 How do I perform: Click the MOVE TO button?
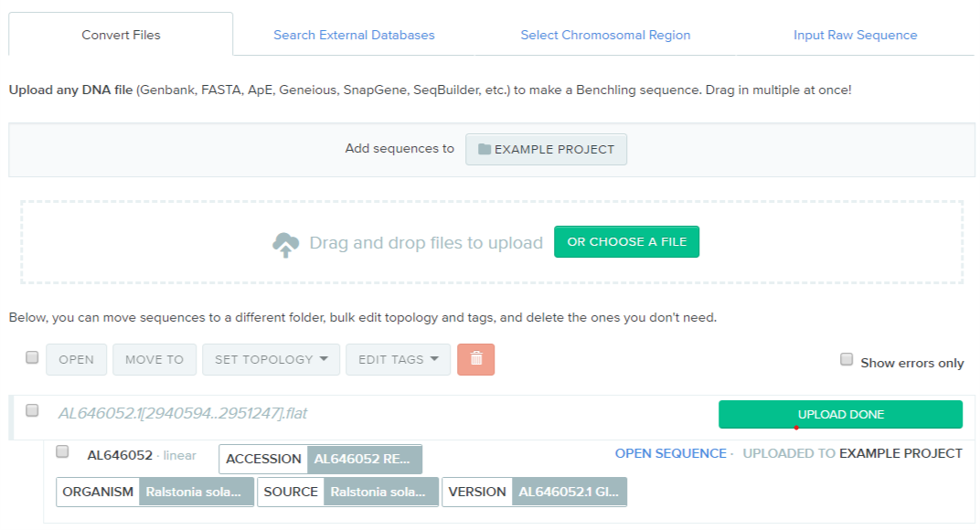coord(154,359)
